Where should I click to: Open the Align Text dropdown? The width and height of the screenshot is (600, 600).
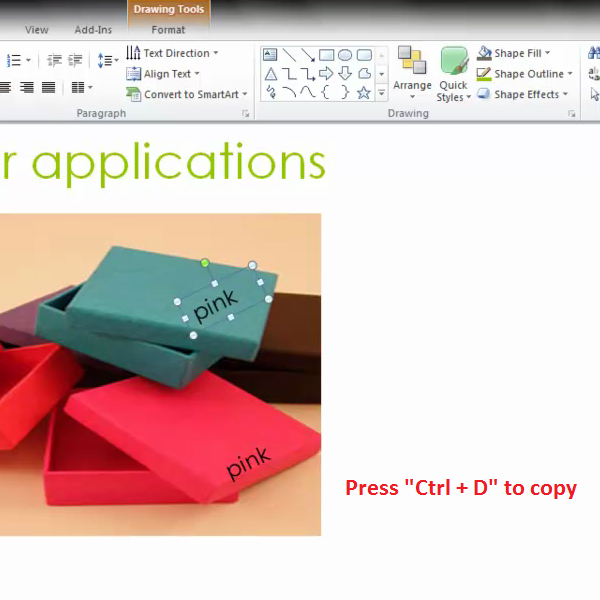click(x=163, y=73)
